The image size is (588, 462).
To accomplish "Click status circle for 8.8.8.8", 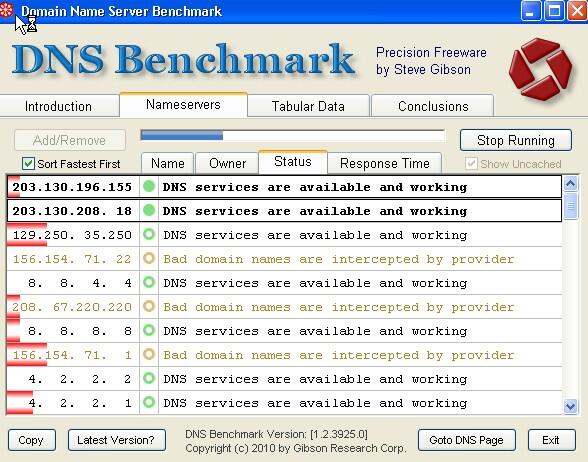I will pos(149,330).
